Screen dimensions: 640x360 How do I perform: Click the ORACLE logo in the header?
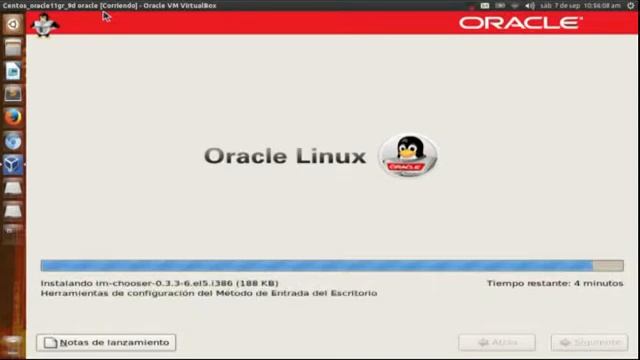tap(521, 23)
